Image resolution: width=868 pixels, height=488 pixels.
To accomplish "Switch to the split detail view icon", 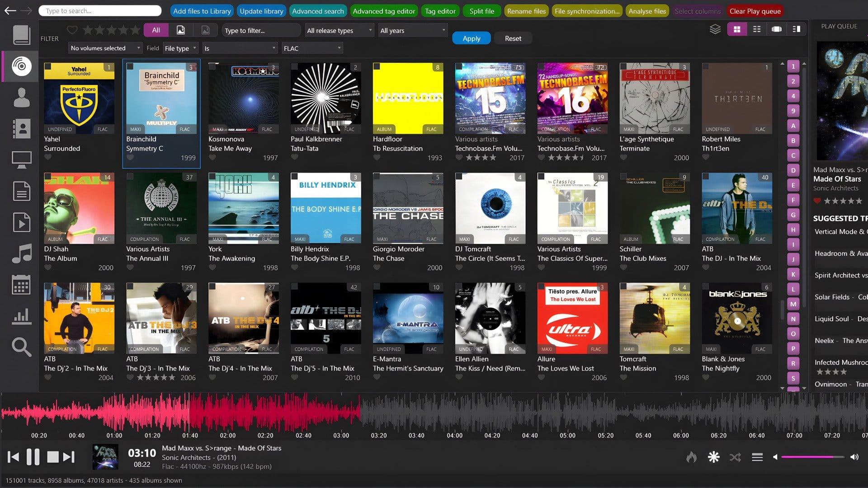I will (797, 29).
